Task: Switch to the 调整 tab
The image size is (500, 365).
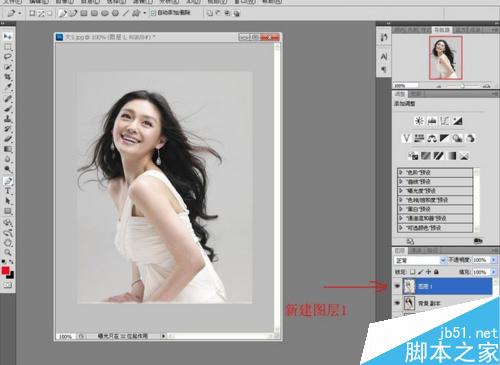Action: [400, 94]
